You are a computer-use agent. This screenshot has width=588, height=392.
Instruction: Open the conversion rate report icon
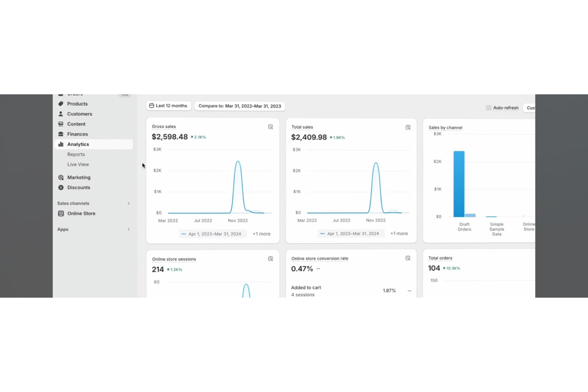tap(408, 258)
